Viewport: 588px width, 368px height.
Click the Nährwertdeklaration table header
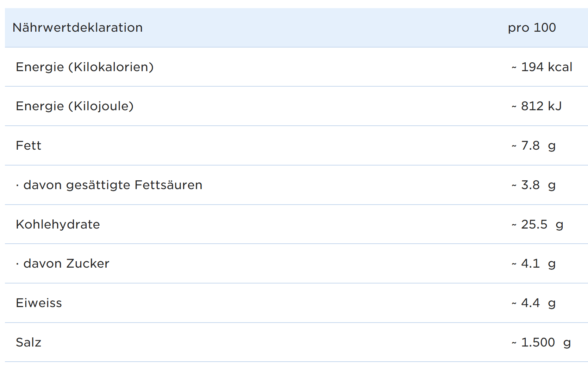(77, 27)
